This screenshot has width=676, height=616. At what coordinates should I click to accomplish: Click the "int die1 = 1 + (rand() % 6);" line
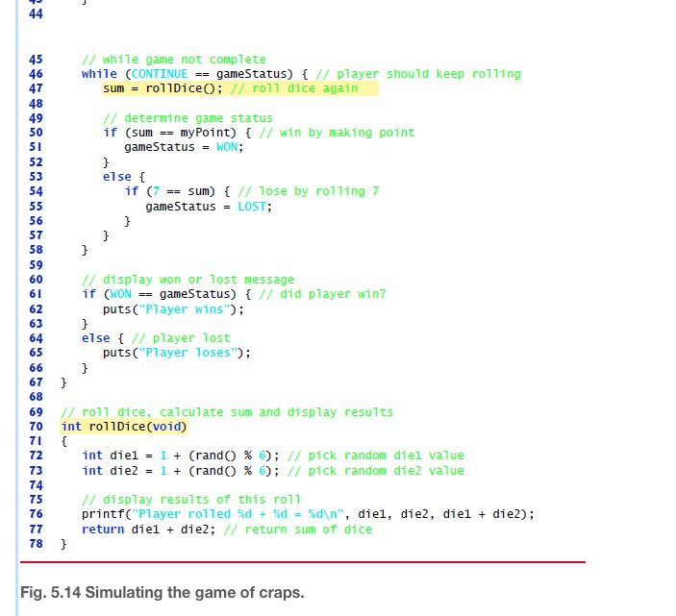pos(181,456)
